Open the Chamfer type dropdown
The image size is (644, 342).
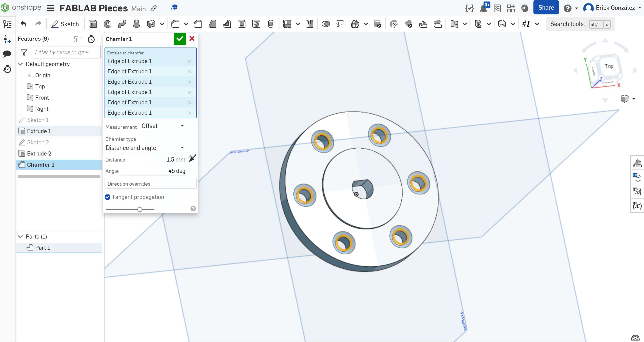(145, 148)
